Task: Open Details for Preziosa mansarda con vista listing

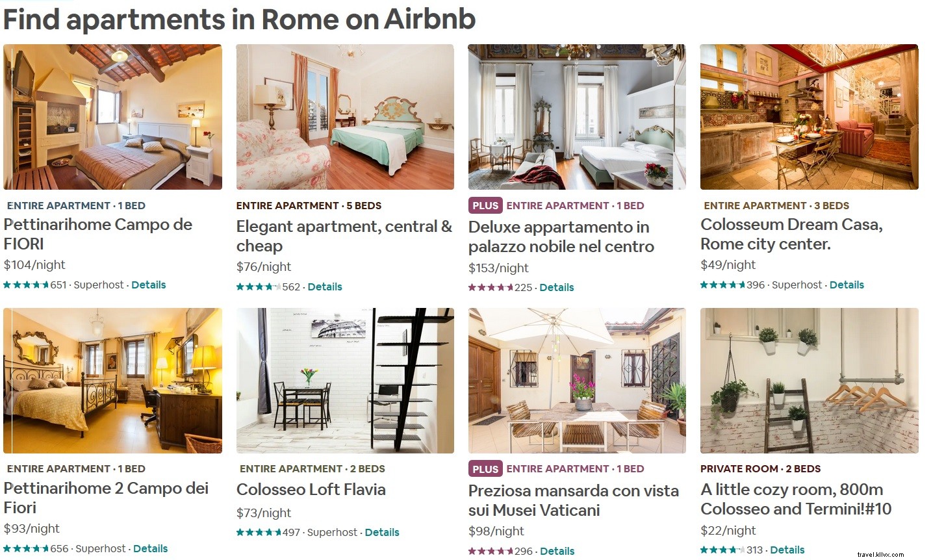Action: pos(557,551)
